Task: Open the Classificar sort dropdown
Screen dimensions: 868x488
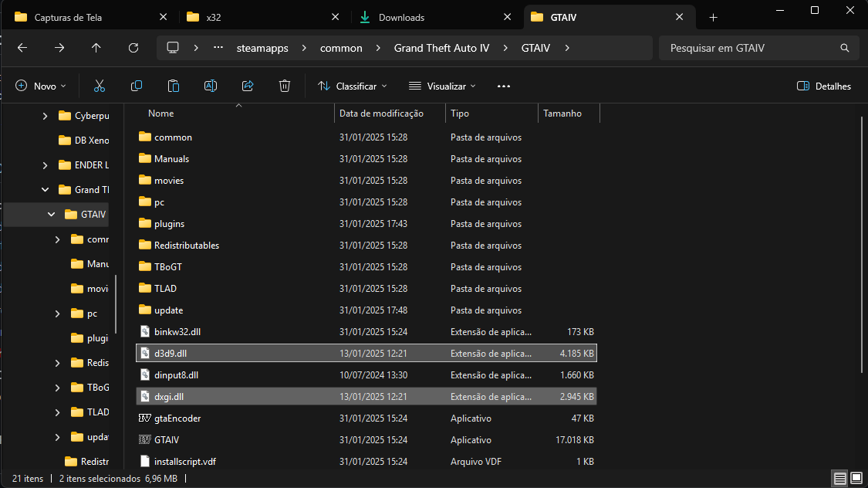Action: pyautogui.click(x=353, y=86)
